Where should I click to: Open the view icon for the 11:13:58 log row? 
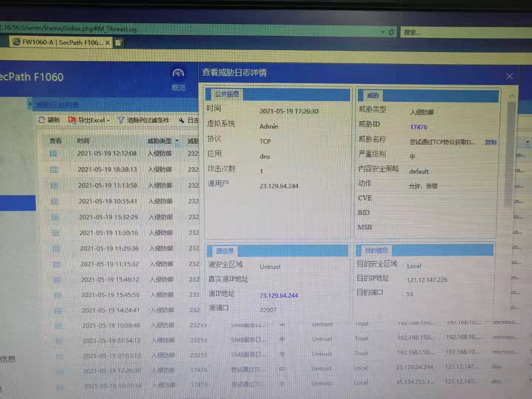54,185
